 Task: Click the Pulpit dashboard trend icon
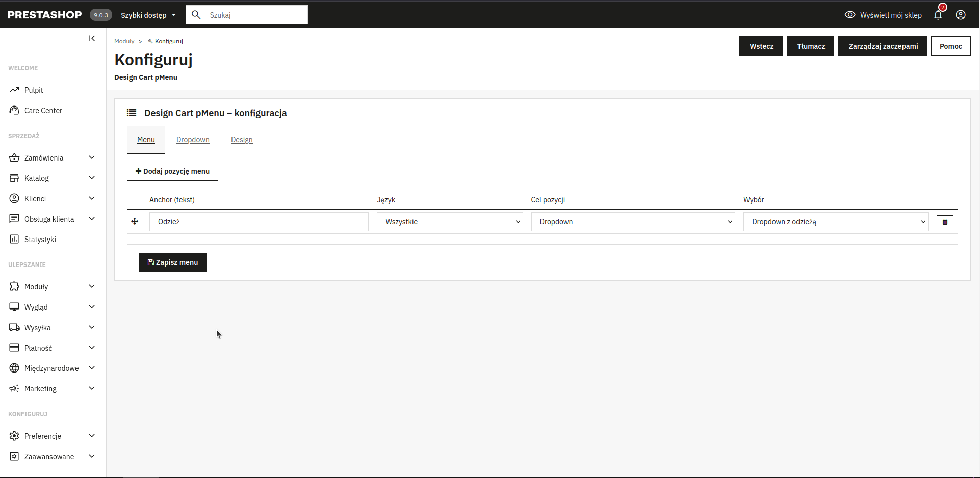click(14, 90)
